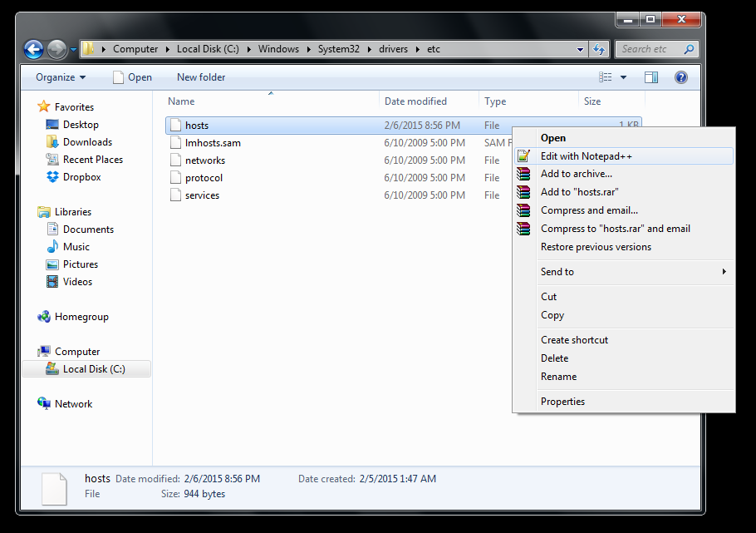Click New folder in the toolbar
Image resolution: width=756 pixels, height=533 pixels.
pos(201,77)
